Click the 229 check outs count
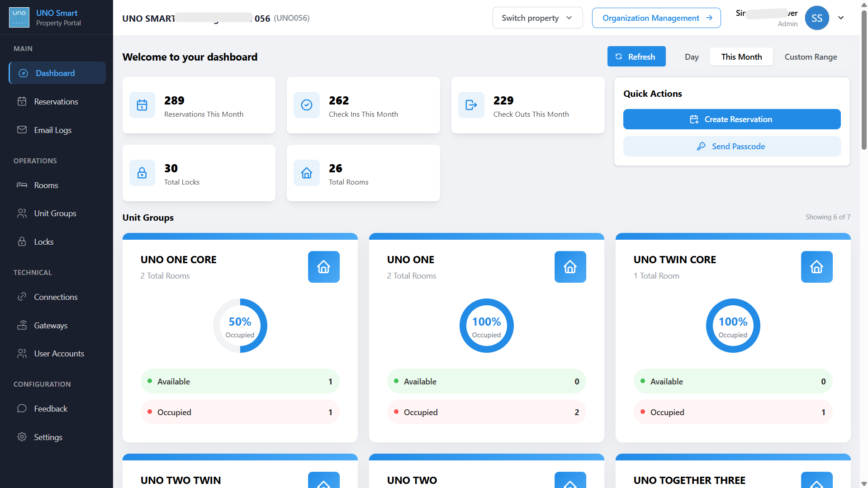 [503, 100]
